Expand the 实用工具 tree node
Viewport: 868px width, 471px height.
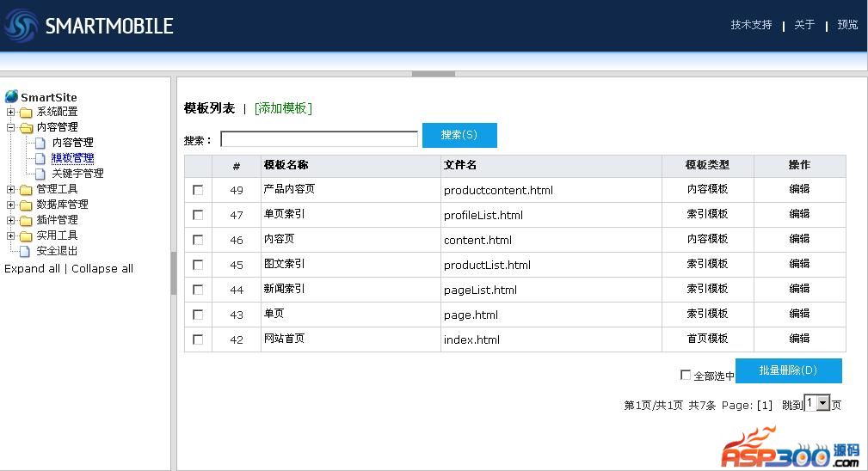click(x=10, y=235)
